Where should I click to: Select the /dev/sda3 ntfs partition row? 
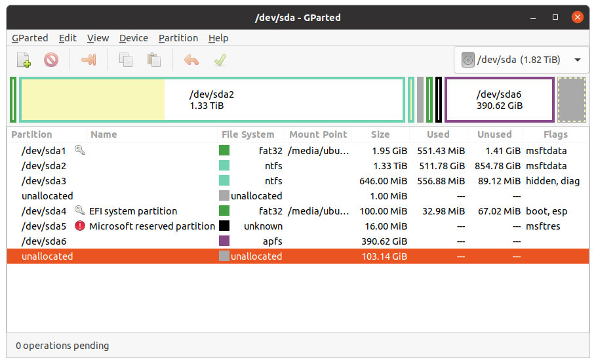pyautogui.click(x=298, y=180)
